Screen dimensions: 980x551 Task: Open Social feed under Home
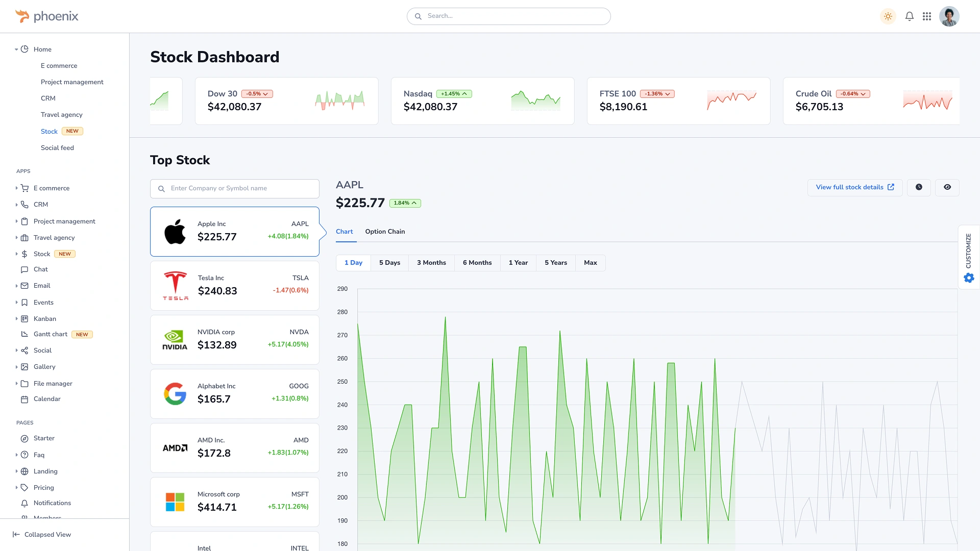57,148
